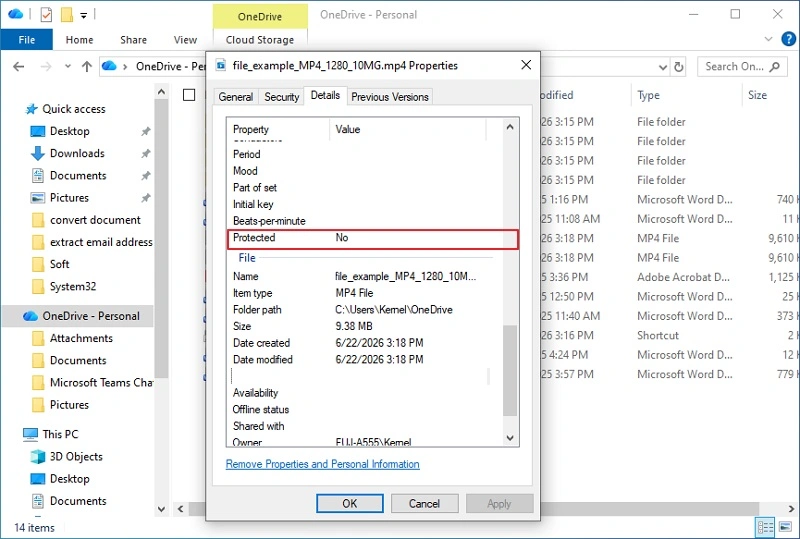Toggle the select-all items checkbox
800x539 pixels.
coord(189,95)
